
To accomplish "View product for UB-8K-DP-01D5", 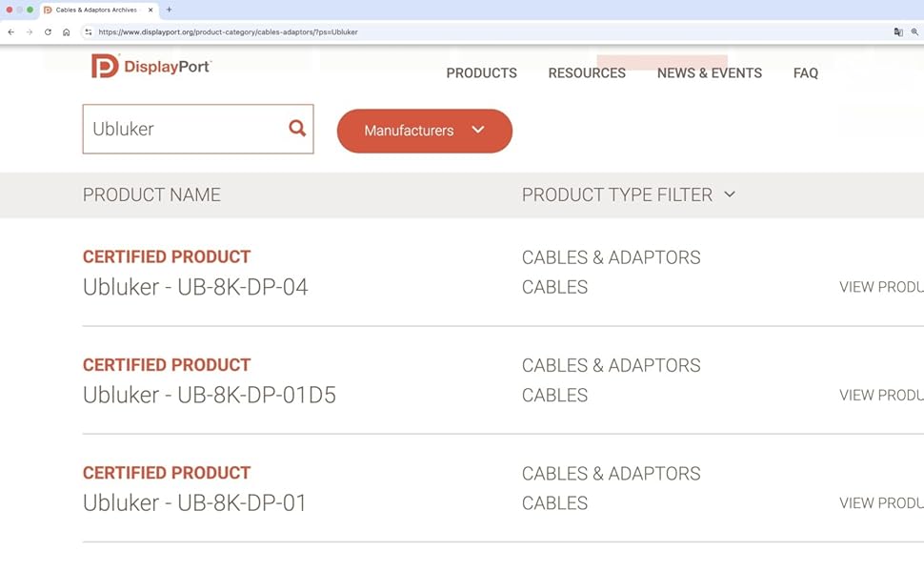I will click(880, 395).
